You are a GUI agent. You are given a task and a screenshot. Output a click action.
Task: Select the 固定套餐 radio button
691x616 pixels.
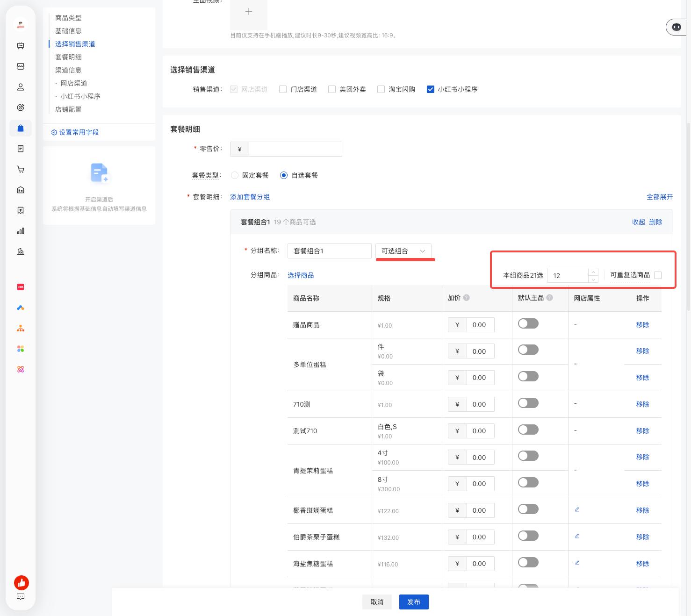[235, 175]
